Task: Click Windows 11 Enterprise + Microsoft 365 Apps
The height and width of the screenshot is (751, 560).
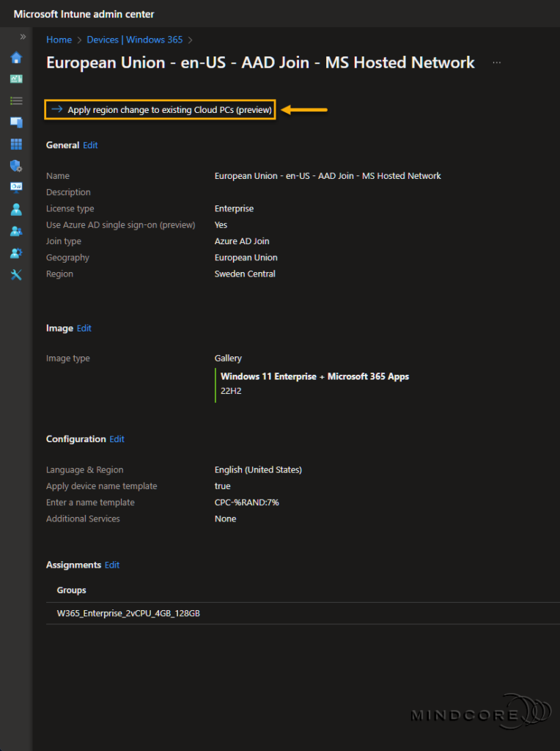Action: [315, 376]
